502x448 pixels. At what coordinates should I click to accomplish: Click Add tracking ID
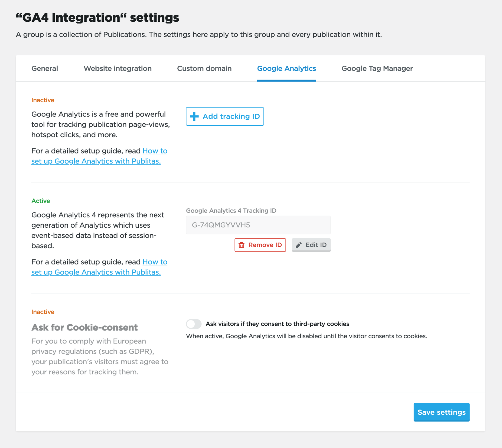point(225,116)
